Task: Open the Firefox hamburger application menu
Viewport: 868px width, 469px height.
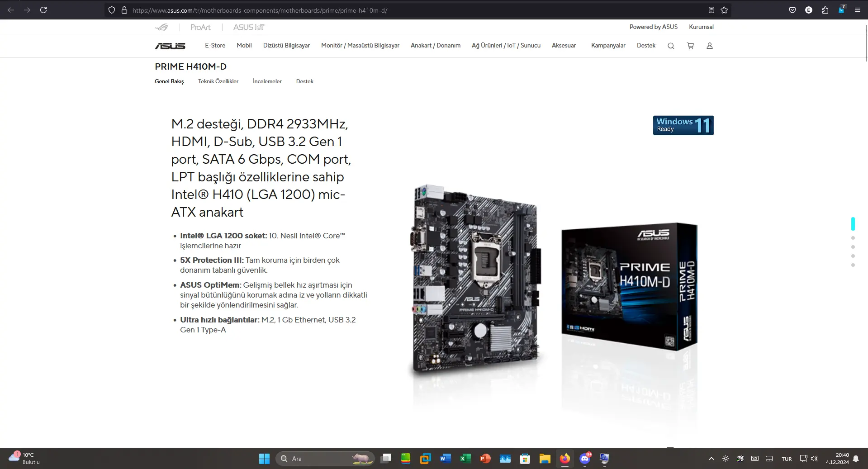Action: pos(857,10)
